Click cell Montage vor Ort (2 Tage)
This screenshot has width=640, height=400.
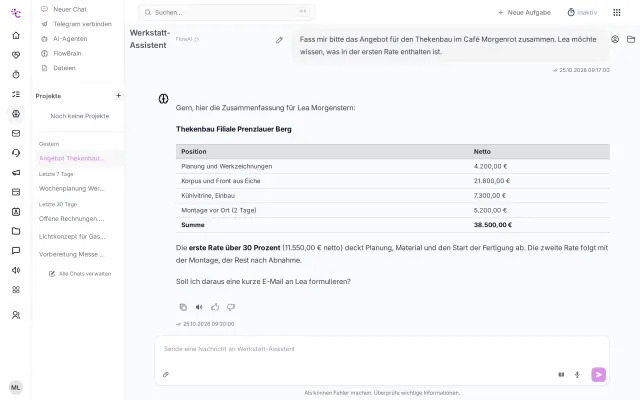219,210
